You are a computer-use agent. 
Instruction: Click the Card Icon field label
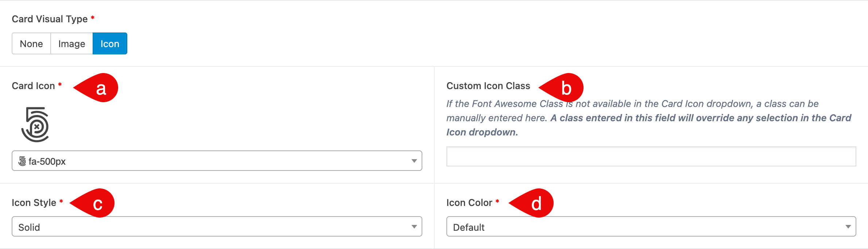point(33,86)
